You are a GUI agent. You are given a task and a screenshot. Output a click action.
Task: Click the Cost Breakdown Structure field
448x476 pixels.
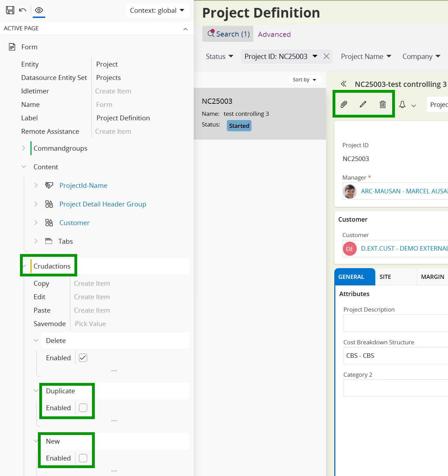point(396,356)
